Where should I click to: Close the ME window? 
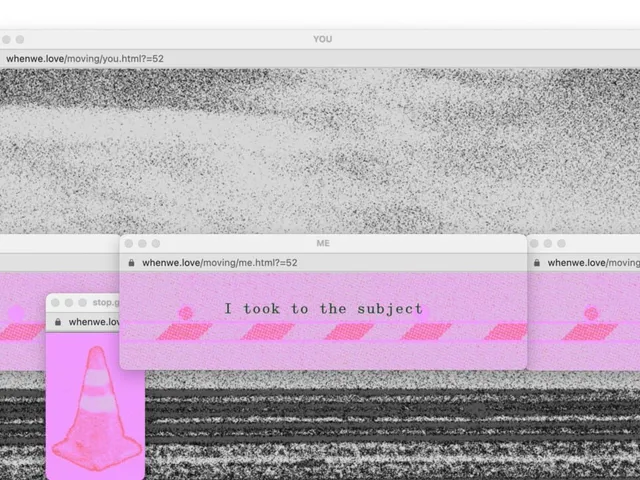(x=129, y=244)
